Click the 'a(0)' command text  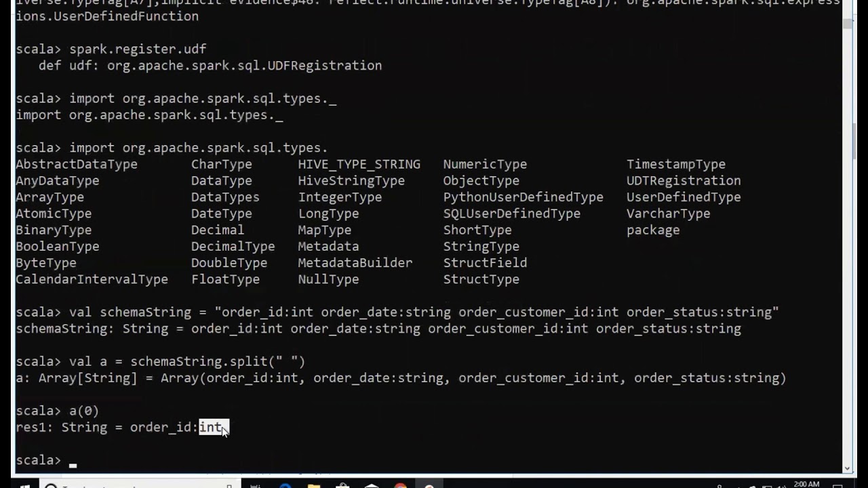click(x=84, y=411)
